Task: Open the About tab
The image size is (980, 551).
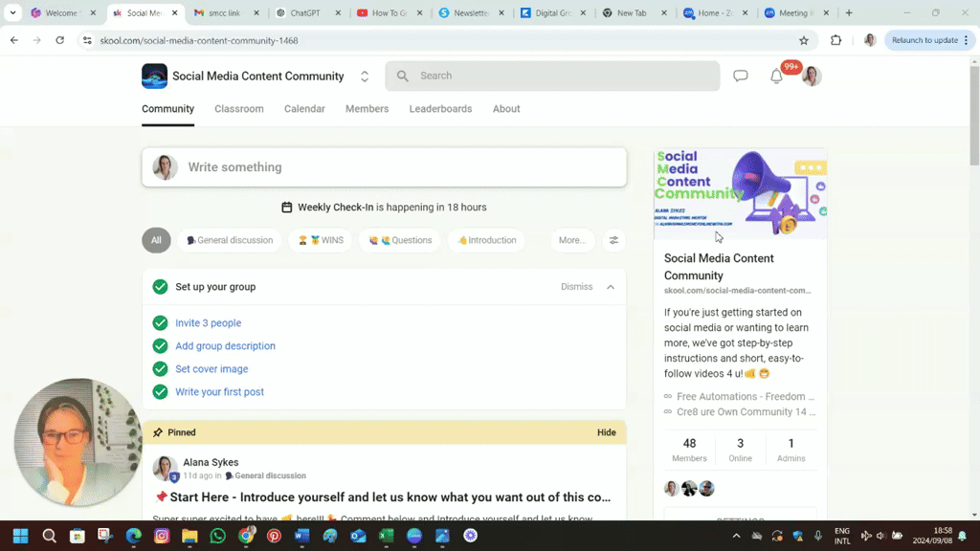Action: [506, 109]
